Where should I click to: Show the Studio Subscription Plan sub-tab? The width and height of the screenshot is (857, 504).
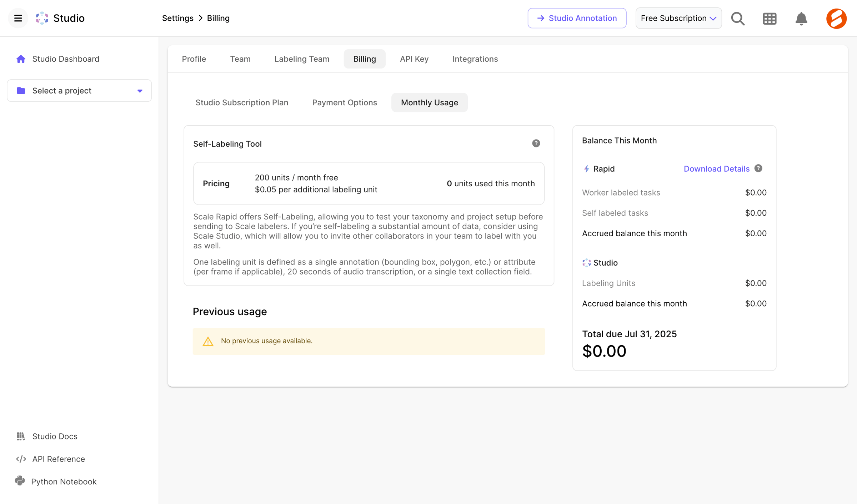coord(242,102)
